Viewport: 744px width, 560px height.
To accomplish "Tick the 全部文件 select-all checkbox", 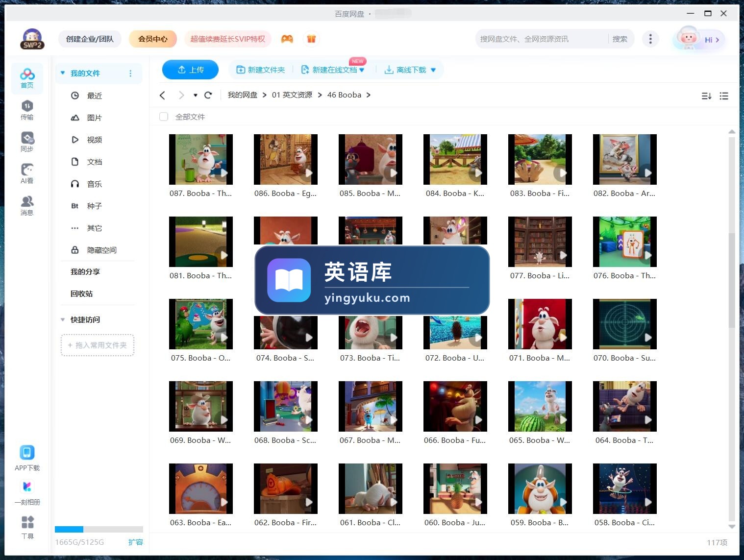I will point(164,117).
